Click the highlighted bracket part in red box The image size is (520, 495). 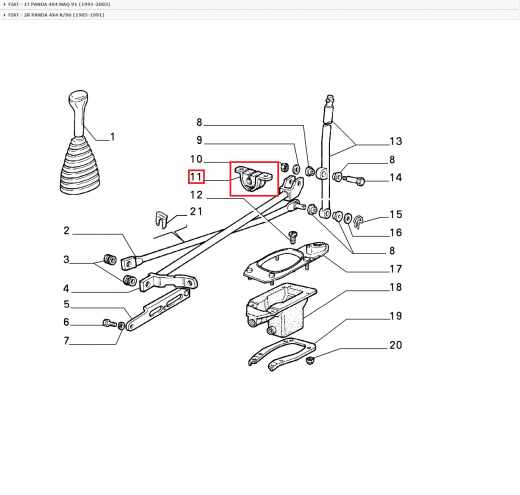pyautogui.click(x=254, y=179)
